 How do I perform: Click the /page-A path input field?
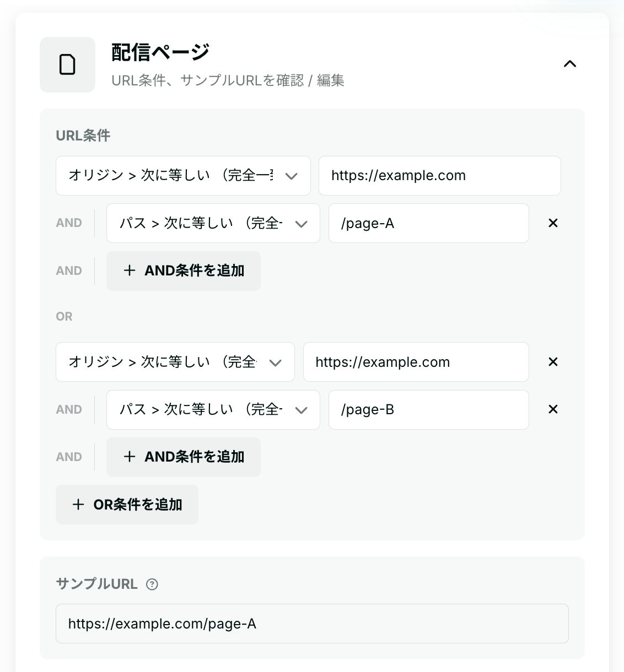tap(429, 223)
